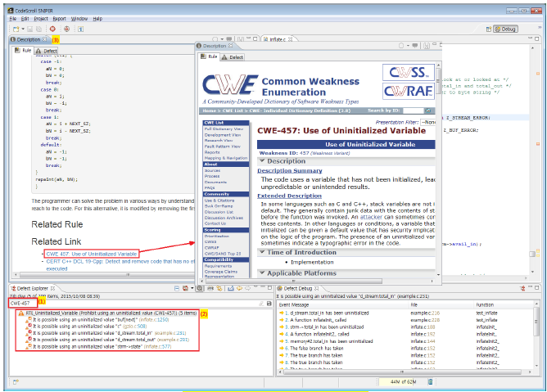This screenshot has height=392, width=547.
Task: Click the Open Perspective icon beside Debug
Action: 489,29
